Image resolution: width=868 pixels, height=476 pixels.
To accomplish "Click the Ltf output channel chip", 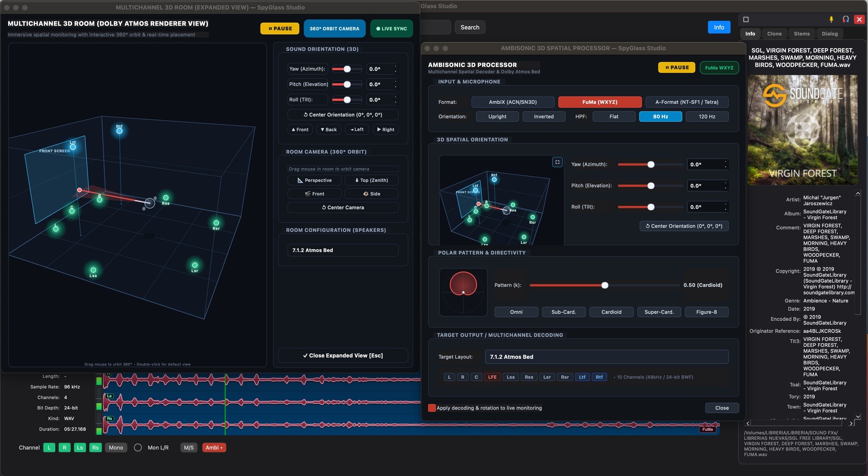I will click(582, 377).
